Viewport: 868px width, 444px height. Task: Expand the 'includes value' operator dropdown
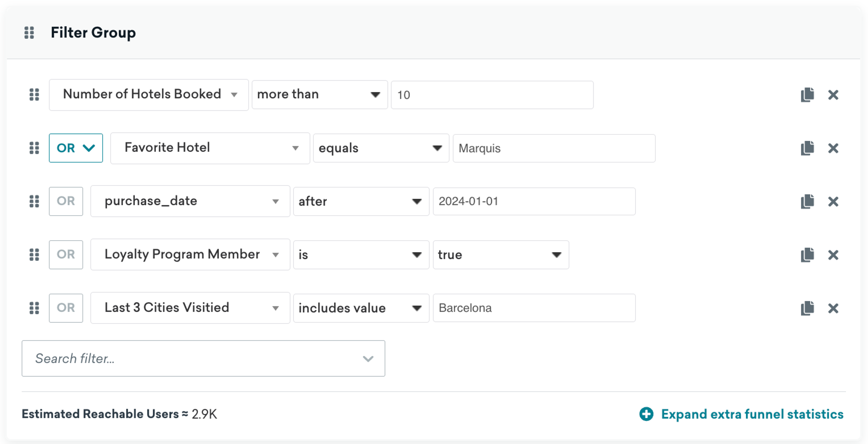tap(361, 308)
